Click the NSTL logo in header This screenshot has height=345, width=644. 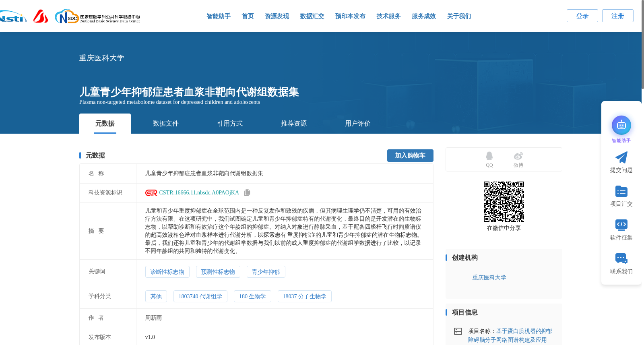(13, 17)
